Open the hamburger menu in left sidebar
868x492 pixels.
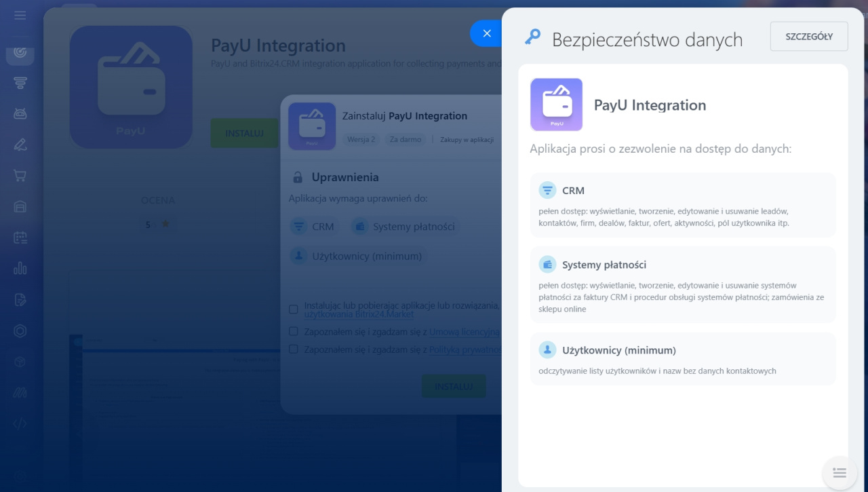click(20, 15)
